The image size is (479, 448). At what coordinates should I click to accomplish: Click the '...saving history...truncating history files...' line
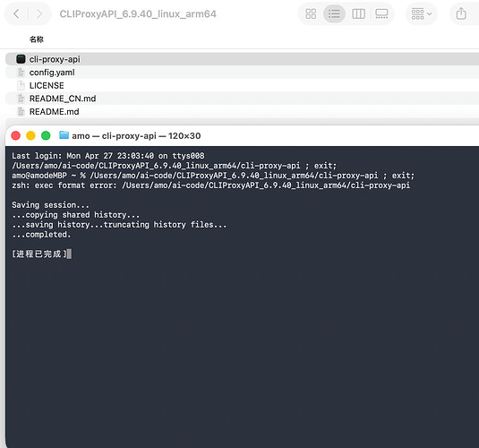tap(119, 225)
